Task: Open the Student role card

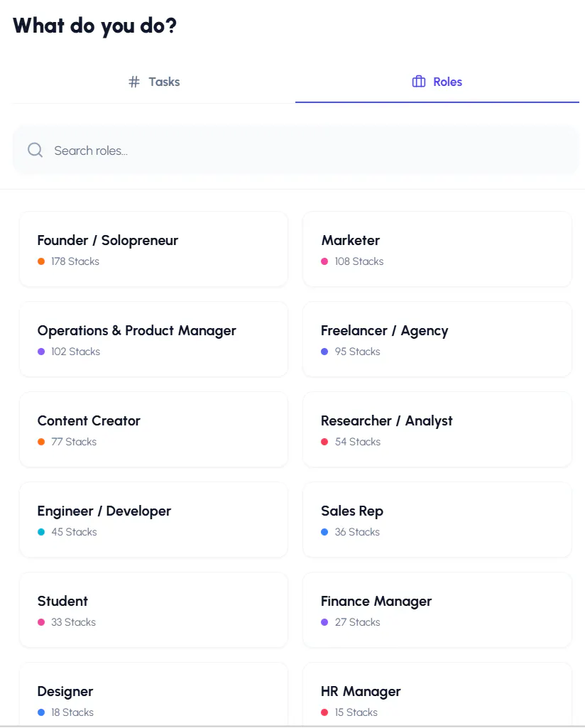Action: click(153, 609)
